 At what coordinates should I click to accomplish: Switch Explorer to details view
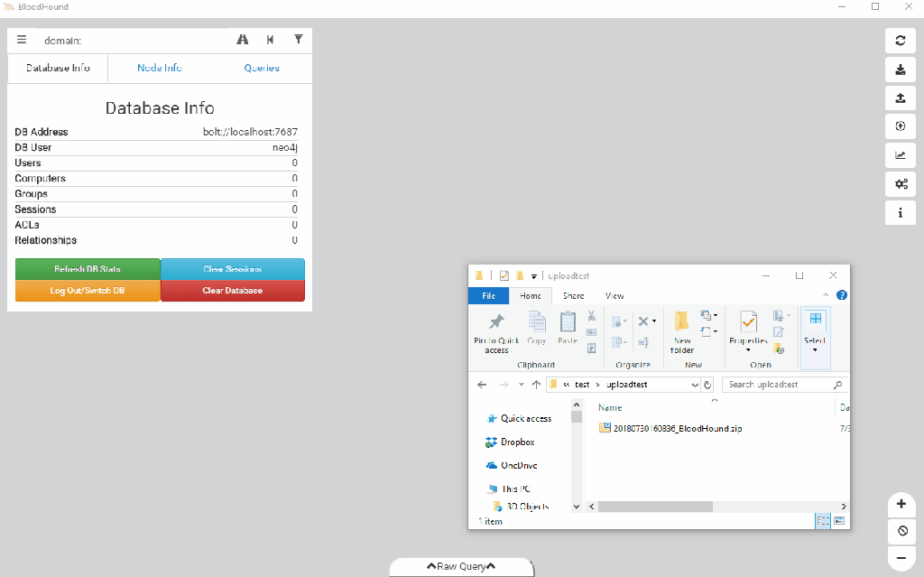click(x=823, y=520)
